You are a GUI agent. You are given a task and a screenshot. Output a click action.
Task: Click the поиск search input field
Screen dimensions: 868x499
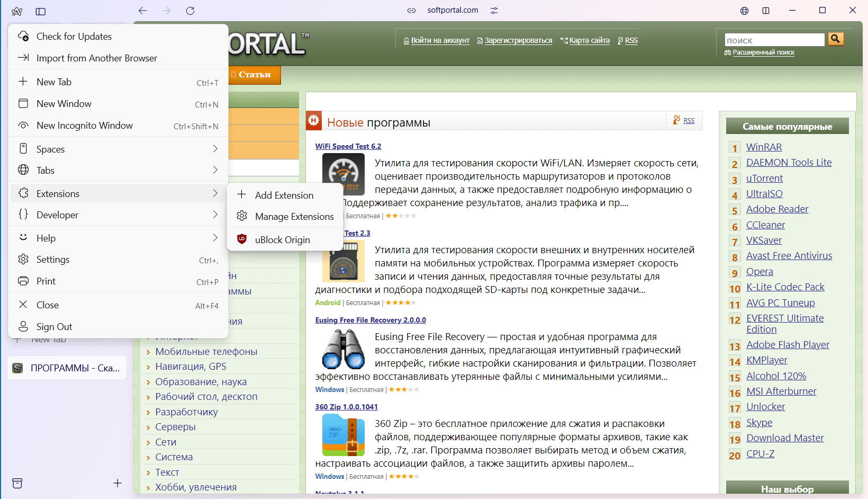pyautogui.click(x=775, y=40)
